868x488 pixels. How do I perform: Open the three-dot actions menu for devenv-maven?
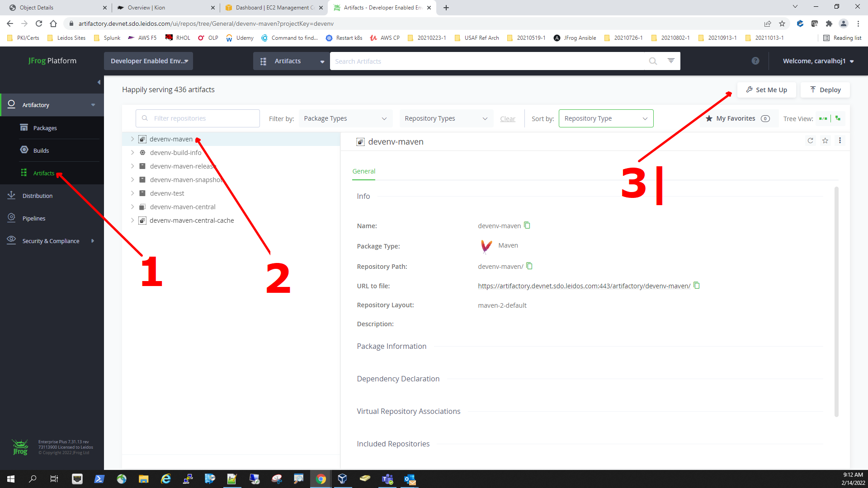tap(840, 141)
